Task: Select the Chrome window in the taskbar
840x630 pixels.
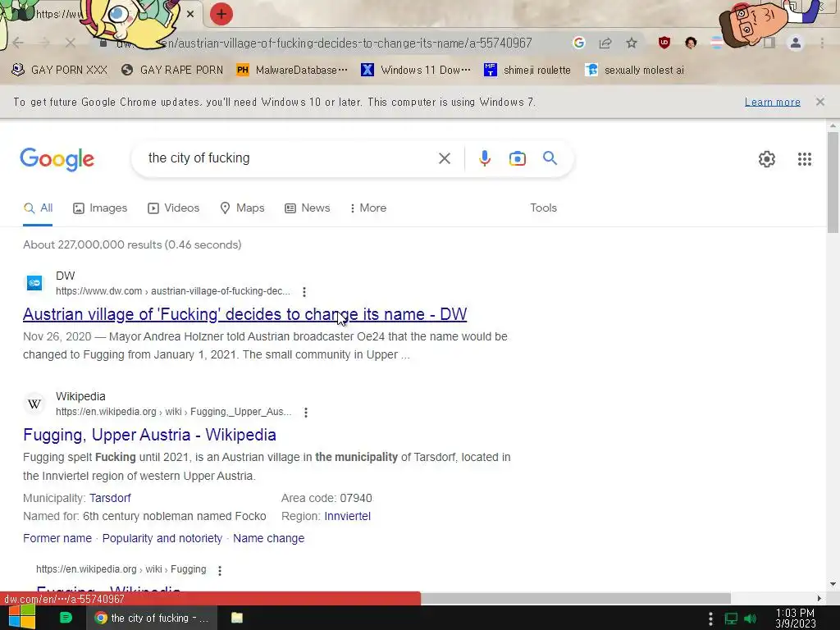Action: [152, 618]
